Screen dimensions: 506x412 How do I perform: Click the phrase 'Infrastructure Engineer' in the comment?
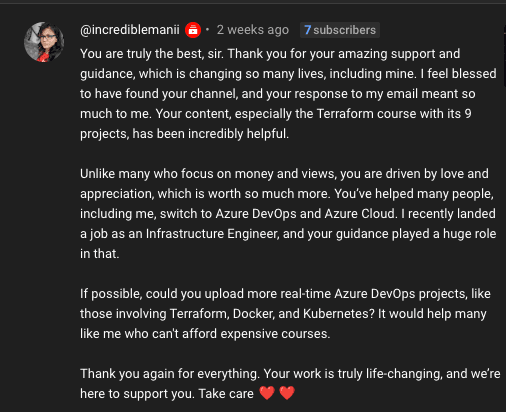[212, 234]
